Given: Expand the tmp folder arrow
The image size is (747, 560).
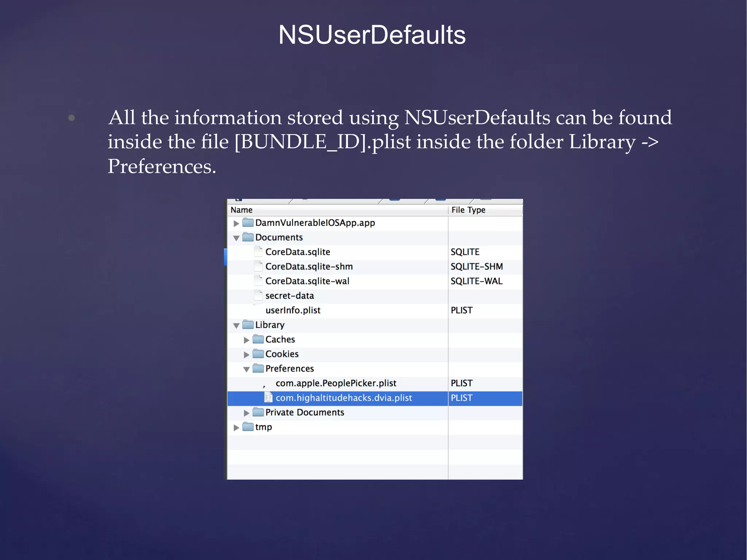Looking at the screenshot, I should (236, 427).
